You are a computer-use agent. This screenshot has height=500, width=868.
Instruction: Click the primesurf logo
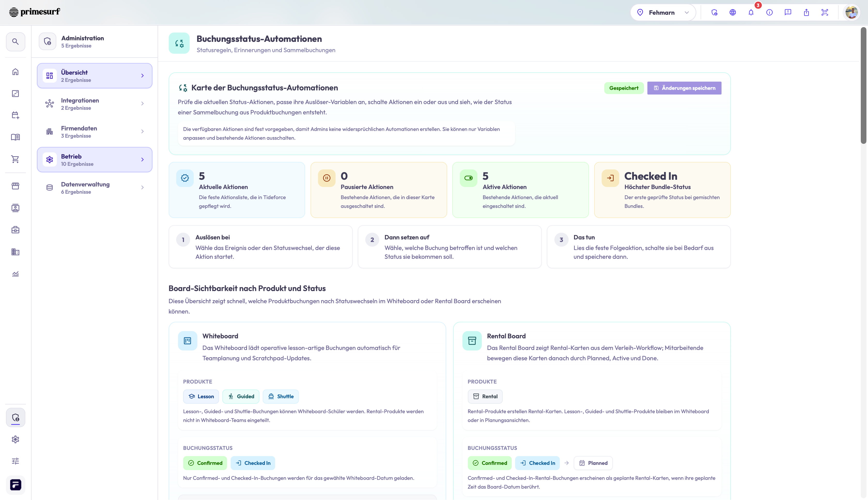(x=35, y=12)
